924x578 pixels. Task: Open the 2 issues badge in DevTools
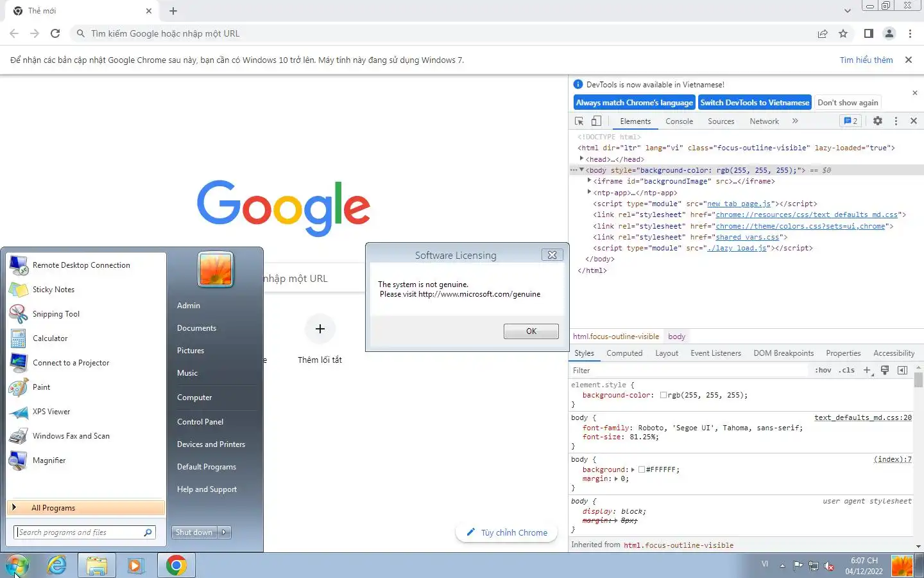click(x=851, y=121)
